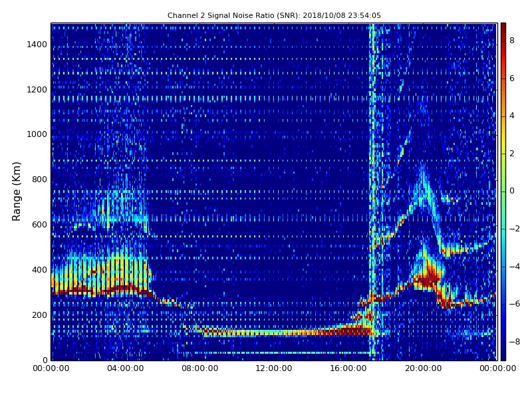
Task: Click the colorbar label 0
Action: [512, 191]
